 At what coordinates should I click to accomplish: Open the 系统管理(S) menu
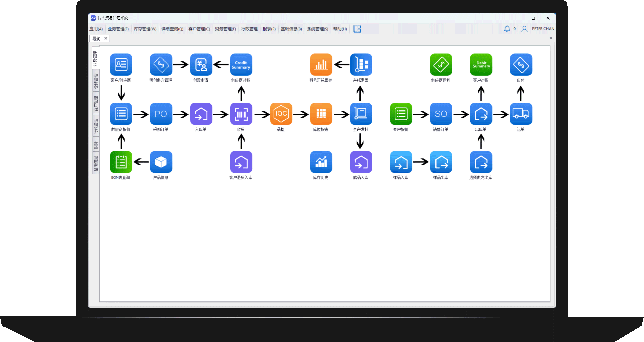317,29
